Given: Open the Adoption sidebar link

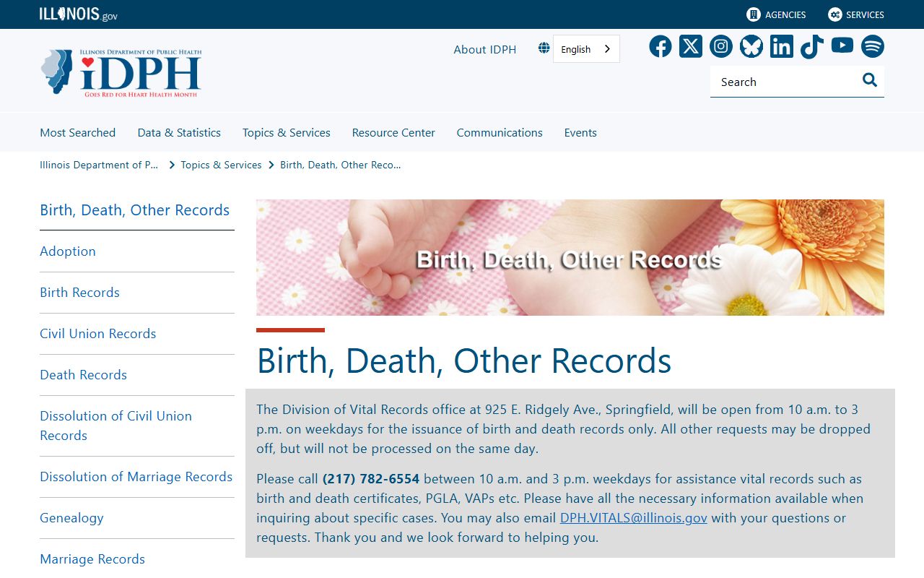Looking at the screenshot, I should click(68, 251).
